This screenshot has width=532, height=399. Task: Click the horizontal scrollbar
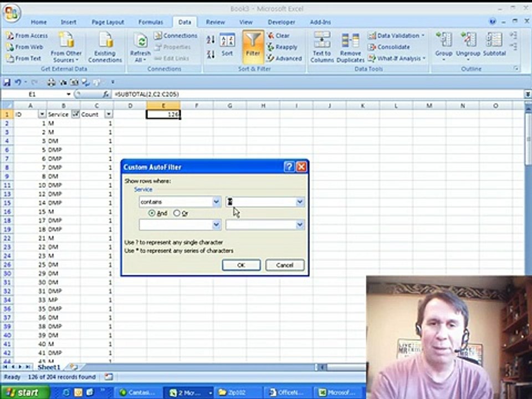click(x=346, y=367)
